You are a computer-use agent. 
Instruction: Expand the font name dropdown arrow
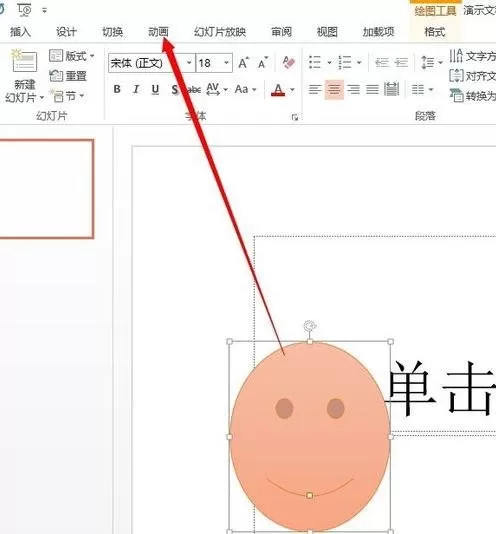189,63
